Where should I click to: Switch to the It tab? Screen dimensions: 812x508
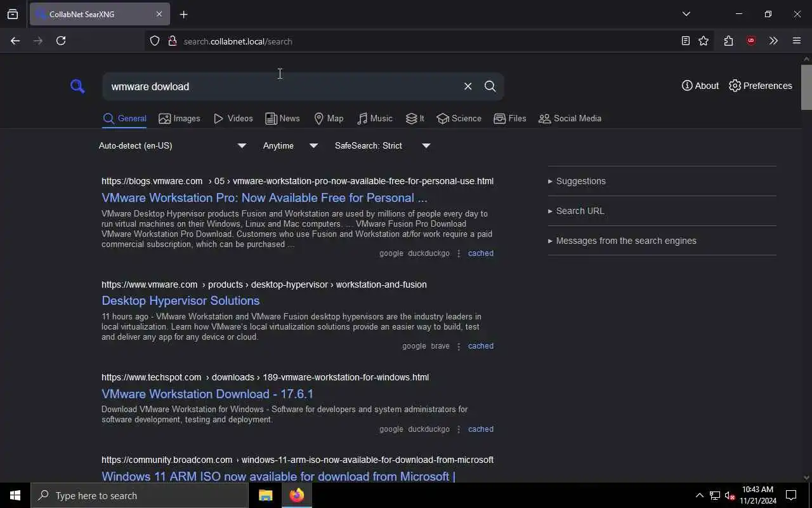[x=415, y=119]
